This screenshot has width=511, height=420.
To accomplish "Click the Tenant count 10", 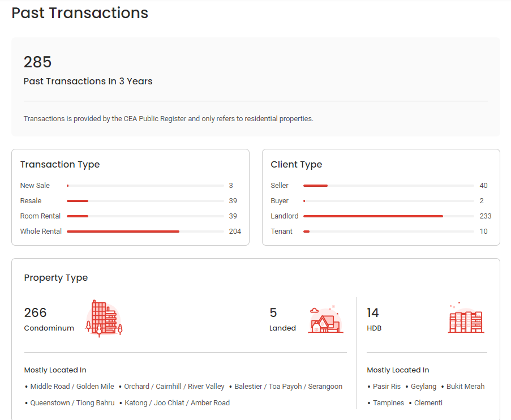I will click(x=483, y=232).
